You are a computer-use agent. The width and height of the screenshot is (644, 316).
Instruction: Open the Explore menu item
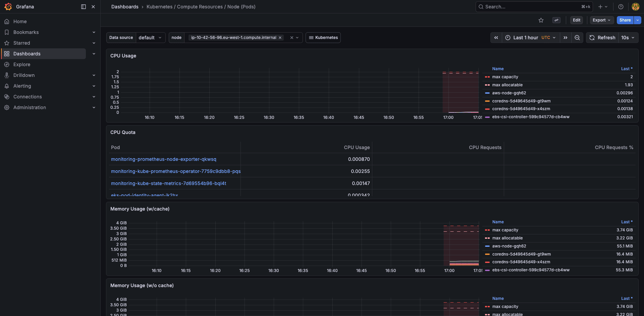(22, 64)
